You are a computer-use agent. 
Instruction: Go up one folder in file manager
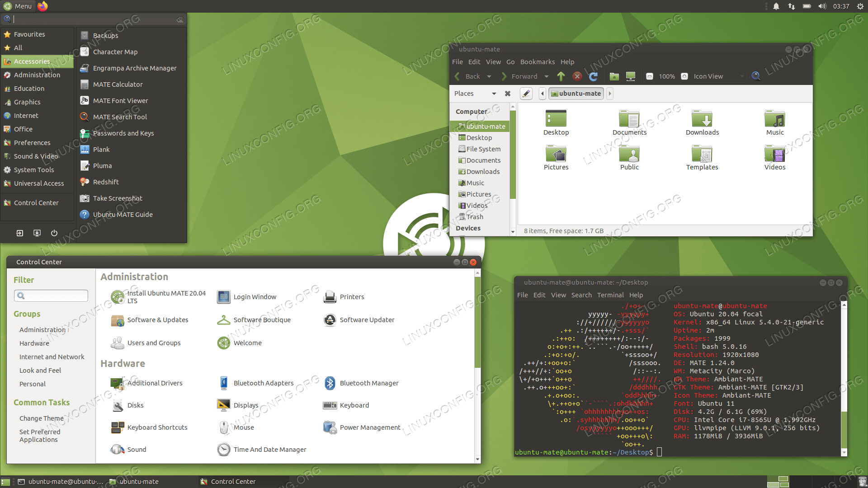coord(561,76)
